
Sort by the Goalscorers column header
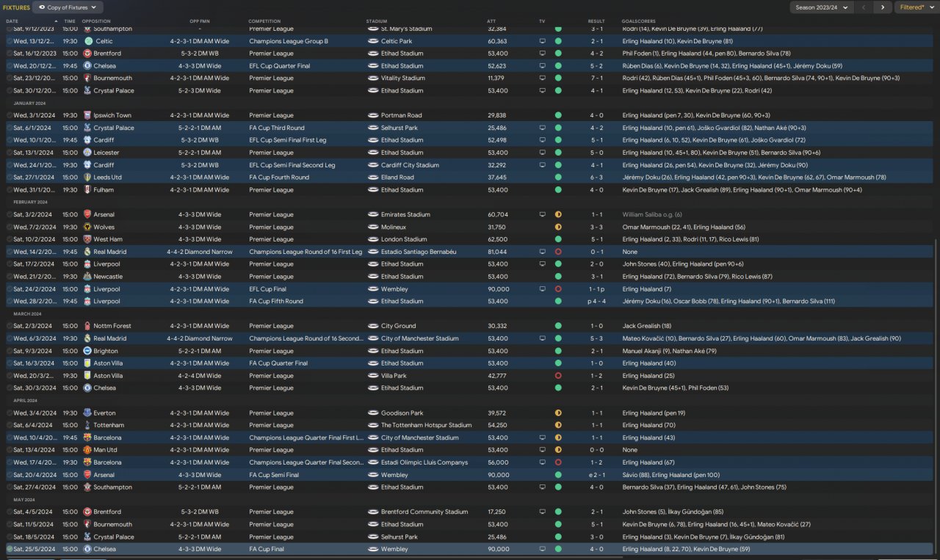point(637,21)
